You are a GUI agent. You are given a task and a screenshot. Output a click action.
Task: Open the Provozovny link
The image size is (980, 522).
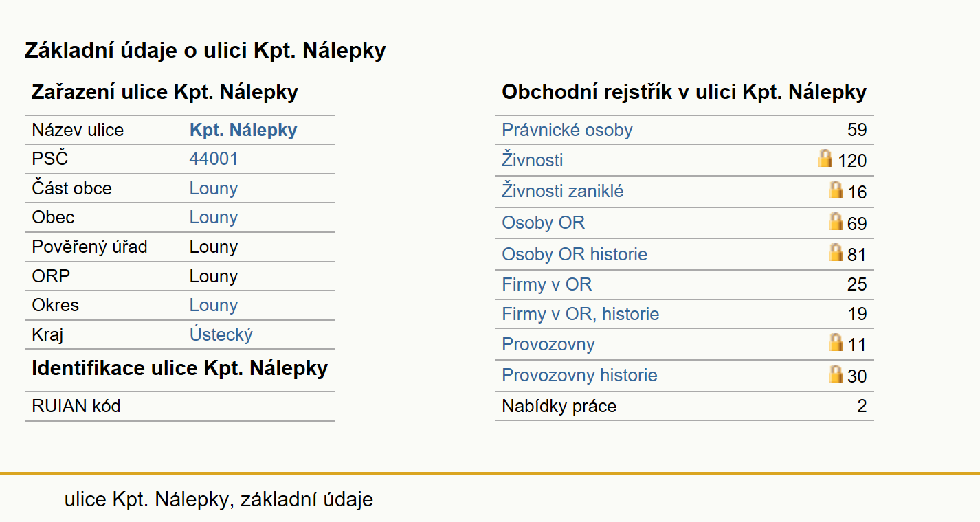click(548, 344)
